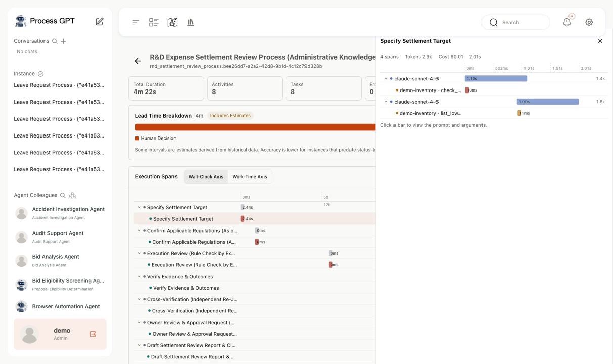Screen dimensions: 613x364
Task: Click the logout icon next to demo
Action: point(93,334)
